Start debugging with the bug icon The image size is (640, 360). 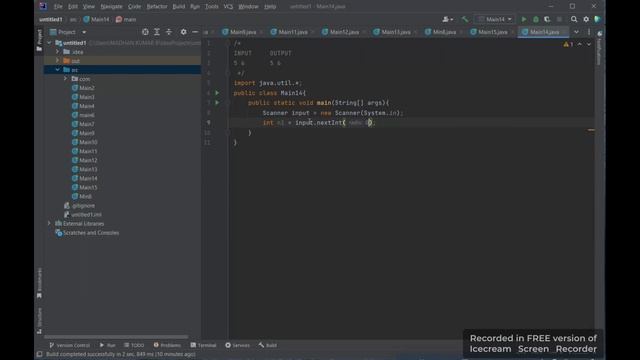coord(536,19)
